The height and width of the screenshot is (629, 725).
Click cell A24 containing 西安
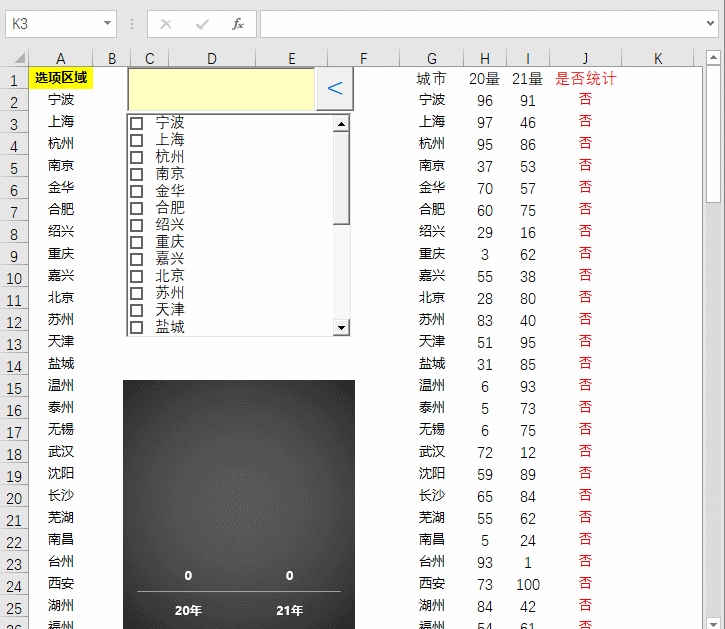coord(61,584)
